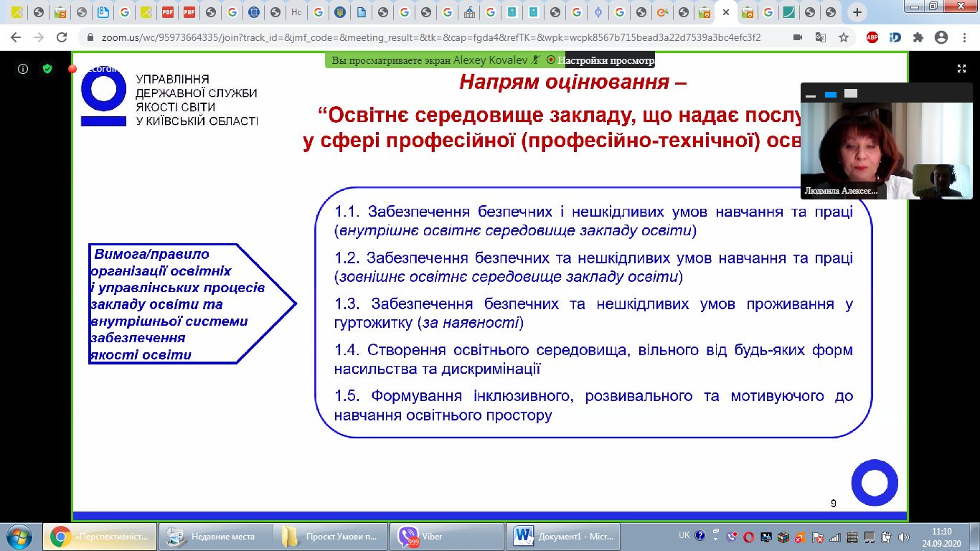This screenshot has height=551, width=980.
Task: Switch the video panel to the blue thumbnail view
Action: tap(831, 94)
